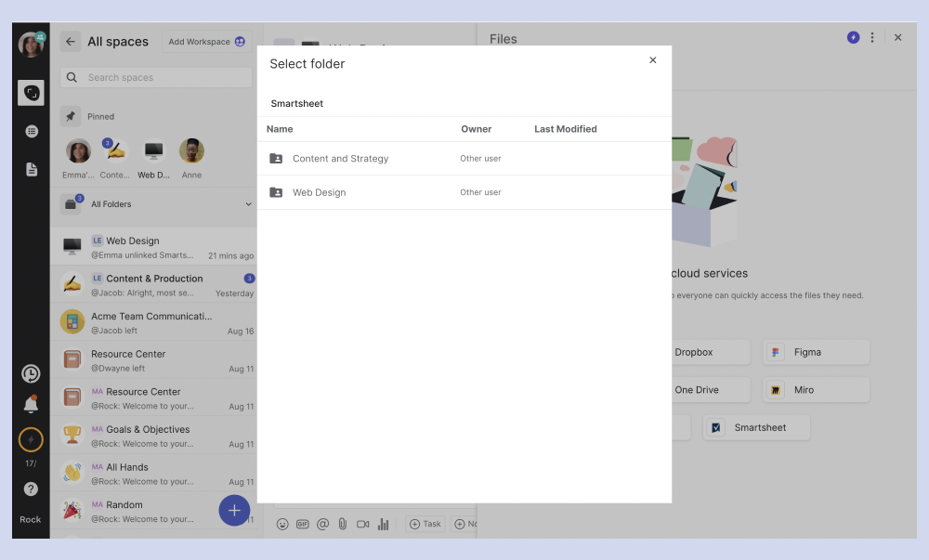Open the Rock spaces icon in sidebar
Screen dimensions: 929x560
31,93
